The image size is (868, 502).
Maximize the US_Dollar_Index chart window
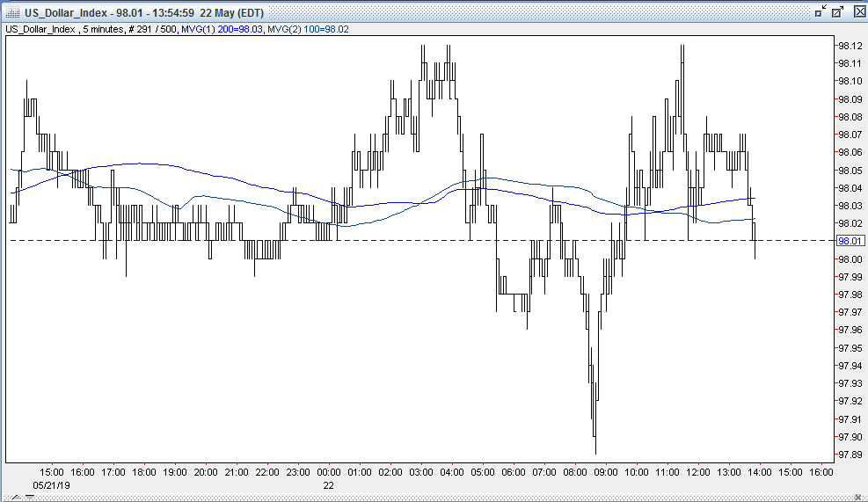[837, 11]
